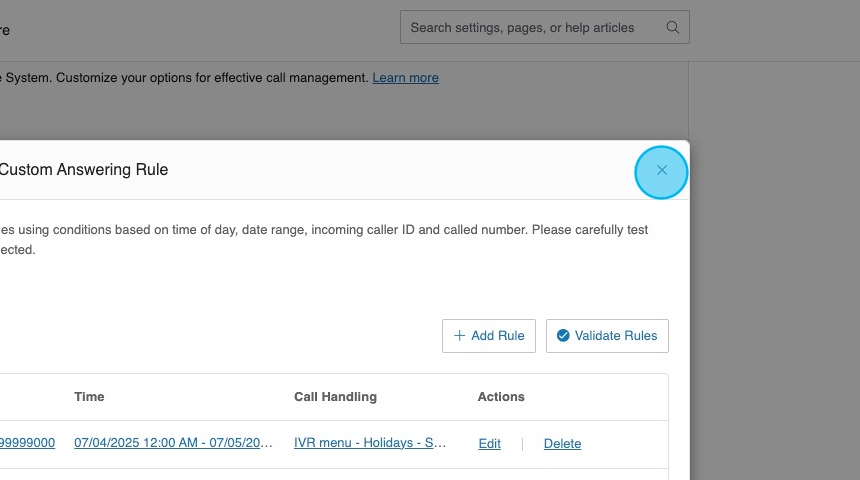Click the checkmark icon on Validate Rules
Viewport: 860px width, 480px height.
tap(563, 336)
